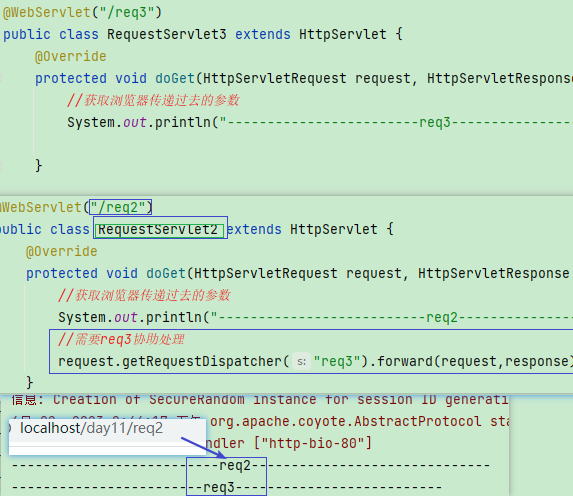Image resolution: width=573 pixels, height=496 pixels.
Task: Click org.apache.coyote.AbstractProtocol in the console log
Action: point(346,421)
